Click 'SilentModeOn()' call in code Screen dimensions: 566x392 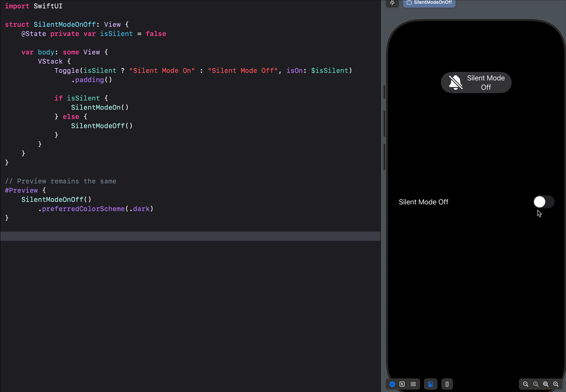[100, 108]
